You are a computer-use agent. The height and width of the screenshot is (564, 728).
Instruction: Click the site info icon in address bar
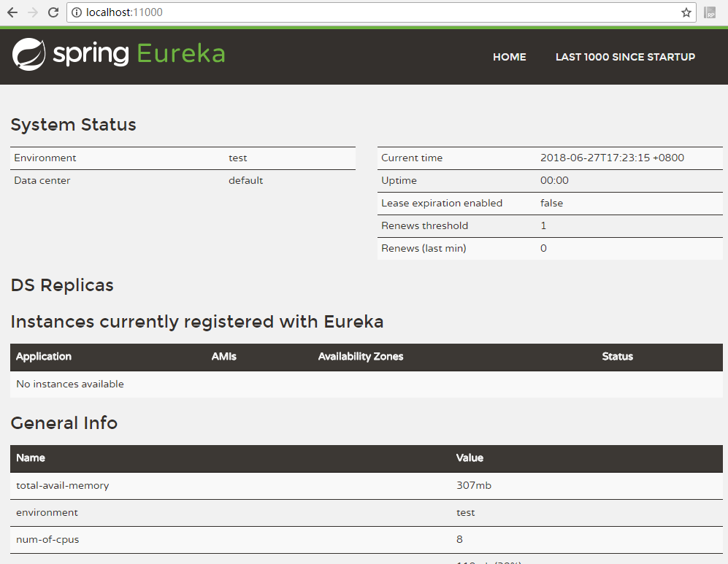click(x=77, y=12)
